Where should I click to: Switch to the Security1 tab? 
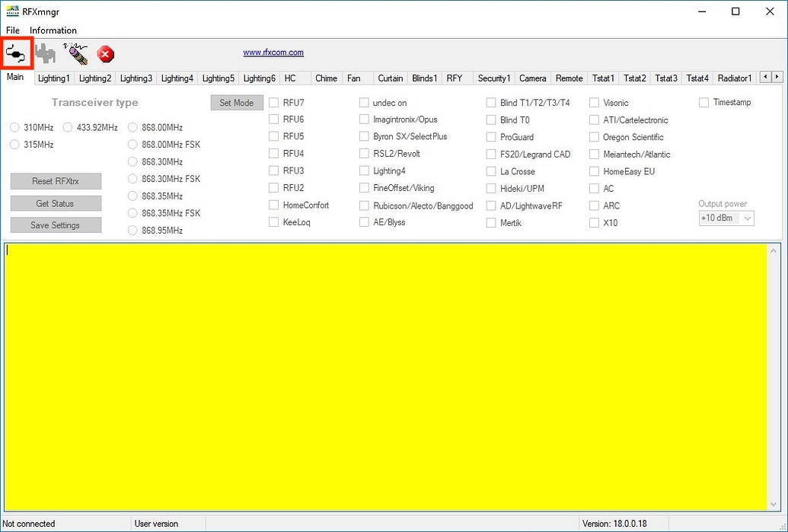pyautogui.click(x=493, y=78)
